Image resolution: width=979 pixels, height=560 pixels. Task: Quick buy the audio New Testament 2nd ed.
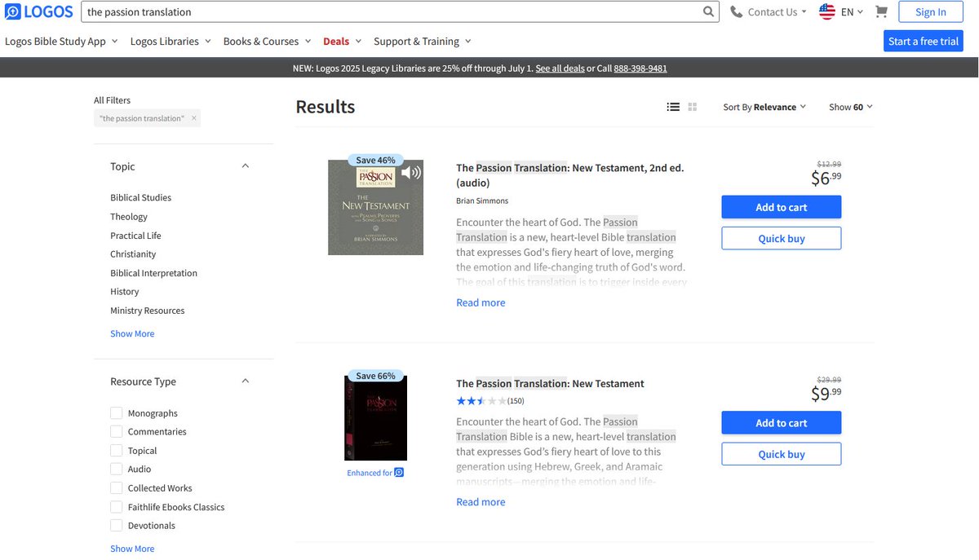tap(782, 238)
